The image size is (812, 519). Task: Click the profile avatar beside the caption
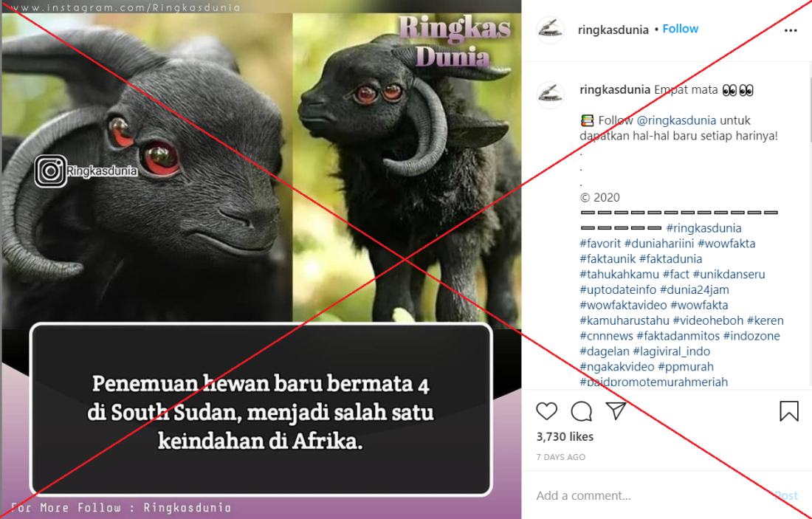[x=550, y=94]
